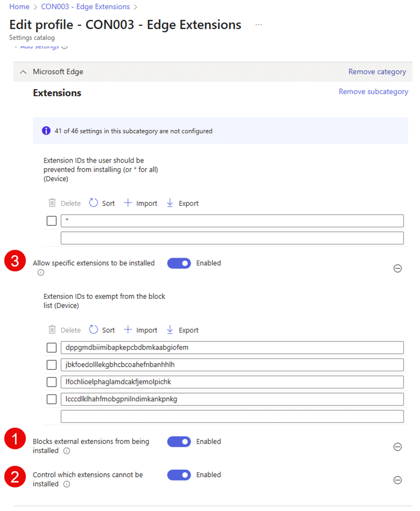420x511 pixels.
Task: Click the Sort icon in the block list toolbar
Action: click(94, 203)
